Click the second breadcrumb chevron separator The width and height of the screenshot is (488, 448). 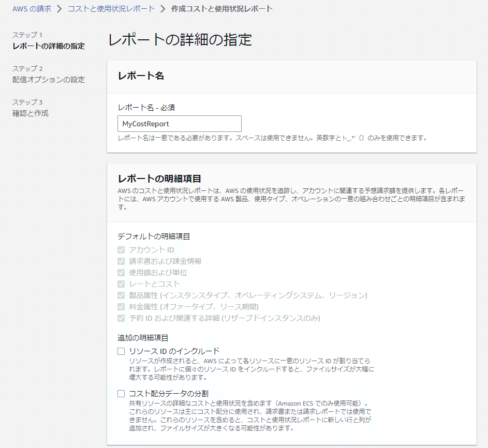coord(163,9)
